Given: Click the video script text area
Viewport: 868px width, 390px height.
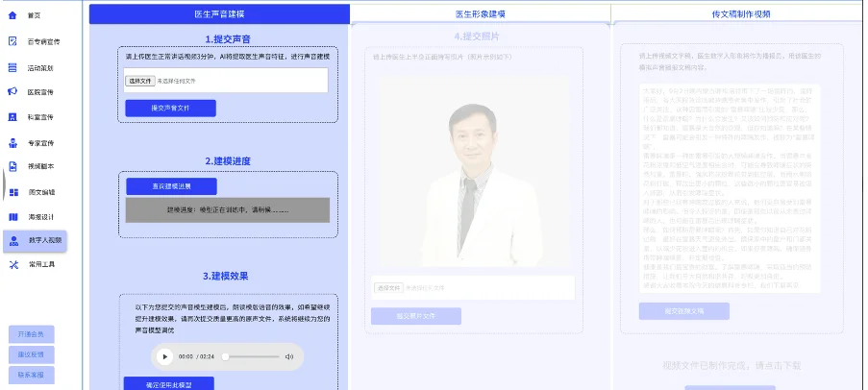Looking at the screenshot, I should click(x=730, y=188).
